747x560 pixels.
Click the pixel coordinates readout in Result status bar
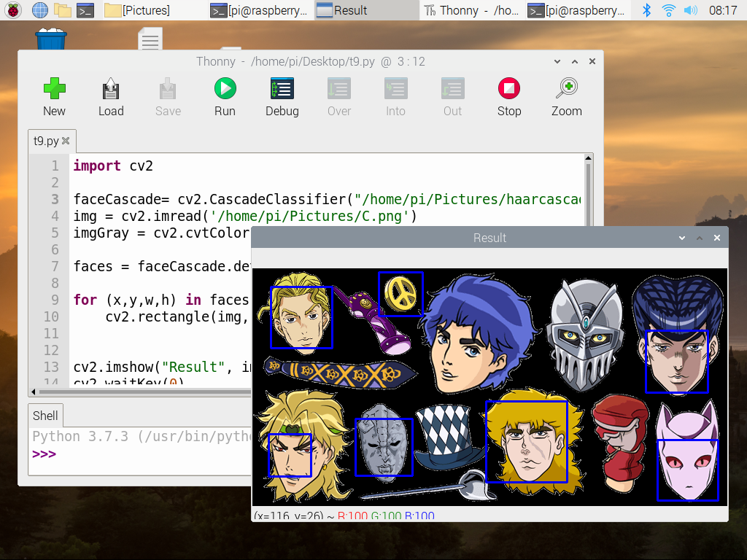coord(344,516)
